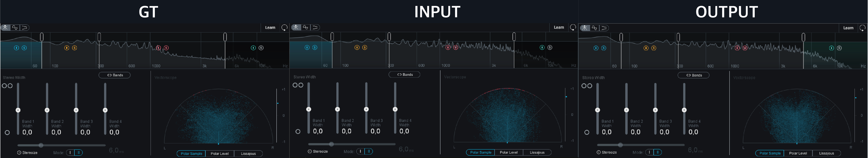Select the starburst spectrum view icon in OUTPUT panel

click(x=585, y=28)
